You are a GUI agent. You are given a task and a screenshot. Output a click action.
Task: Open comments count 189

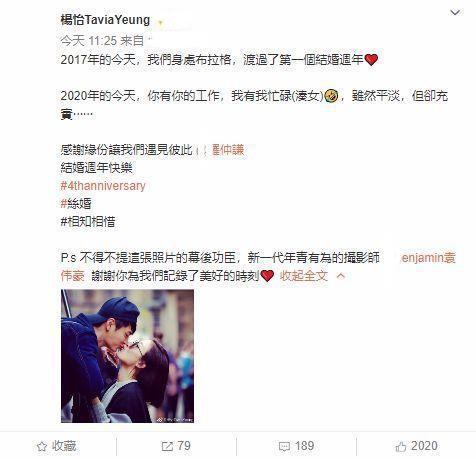(304, 446)
